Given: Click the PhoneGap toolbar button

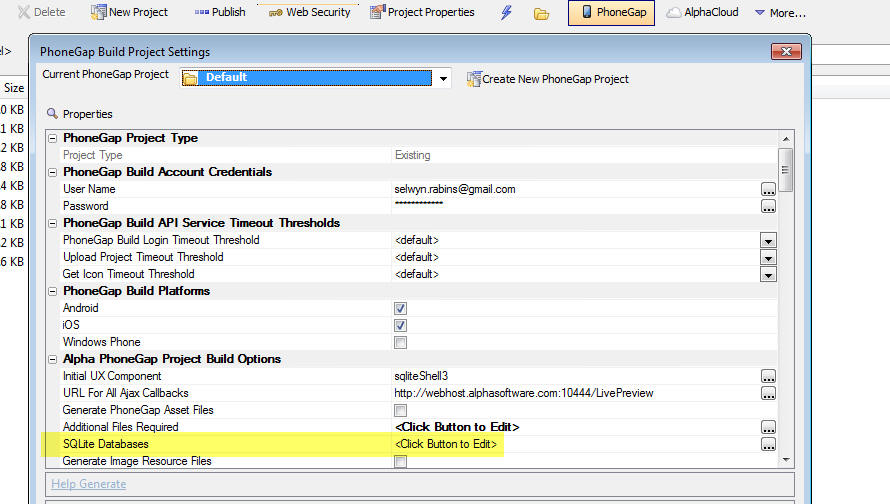Looking at the screenshot, I should [x=611, y=12].
